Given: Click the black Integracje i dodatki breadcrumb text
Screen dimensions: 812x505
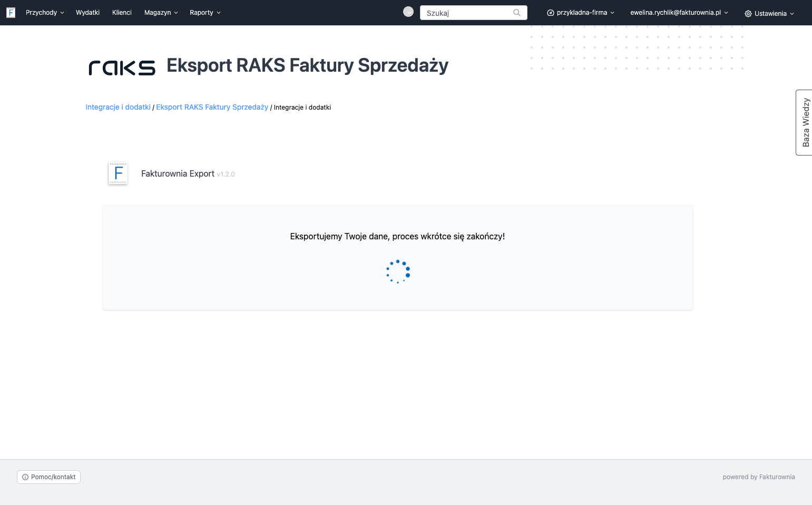Looking at the screenshot, I should tap(302, 108).
